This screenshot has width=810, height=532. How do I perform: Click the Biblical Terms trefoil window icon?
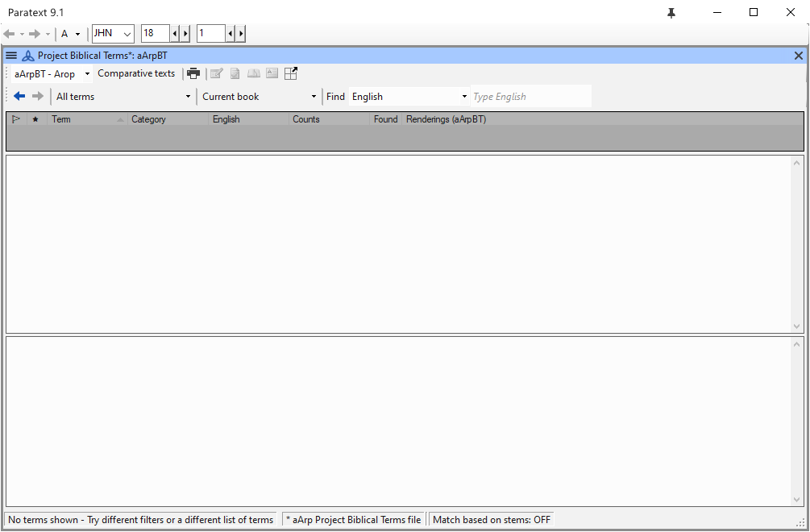pos(28,56)
